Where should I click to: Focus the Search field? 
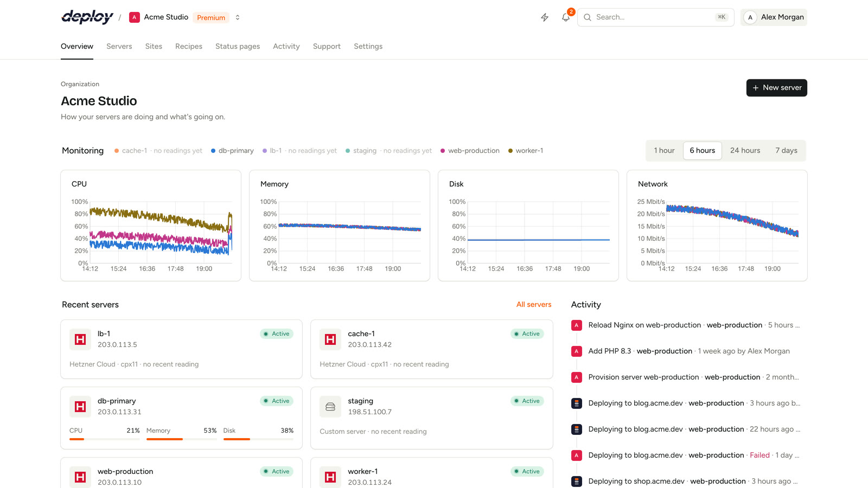655,17
